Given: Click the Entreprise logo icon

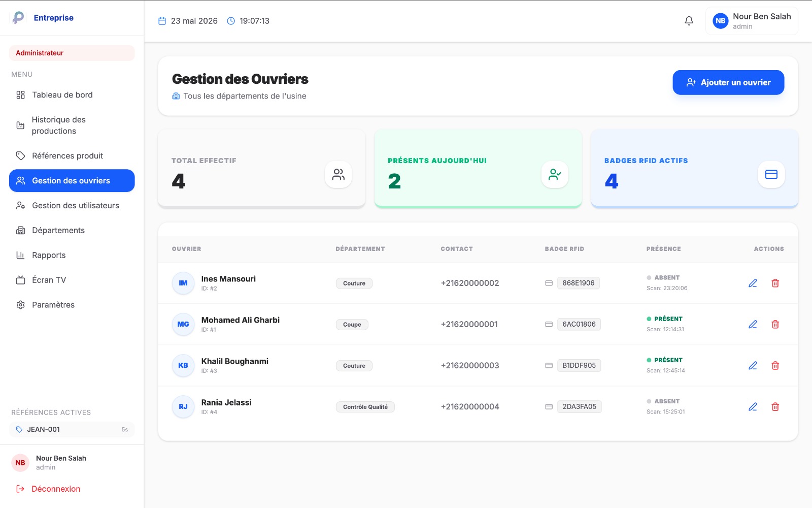Looking at the screenshot, I should pyautogui.click(x=18, y=18).
